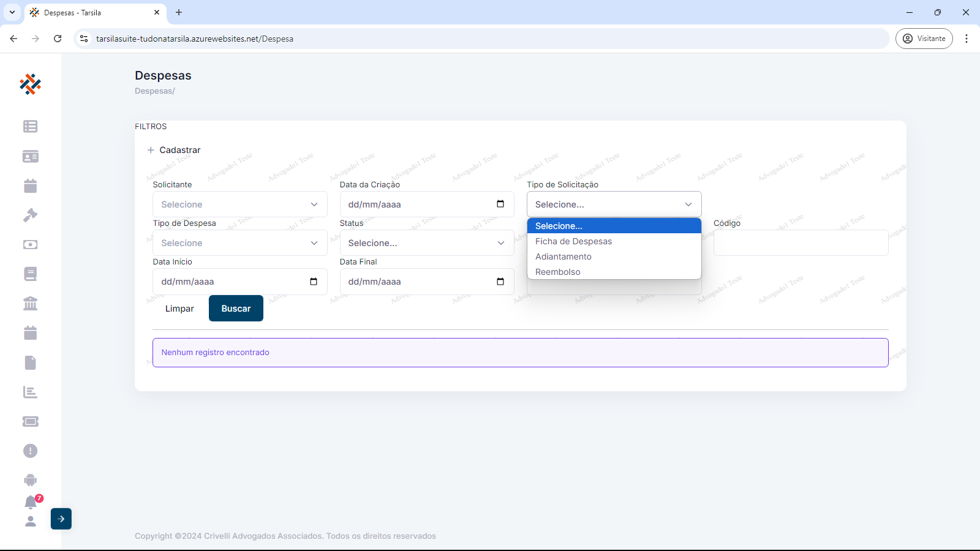The width and height of the screenshot is (980, 551).
Task: Click the Código input field
Action: click(801, 243)
